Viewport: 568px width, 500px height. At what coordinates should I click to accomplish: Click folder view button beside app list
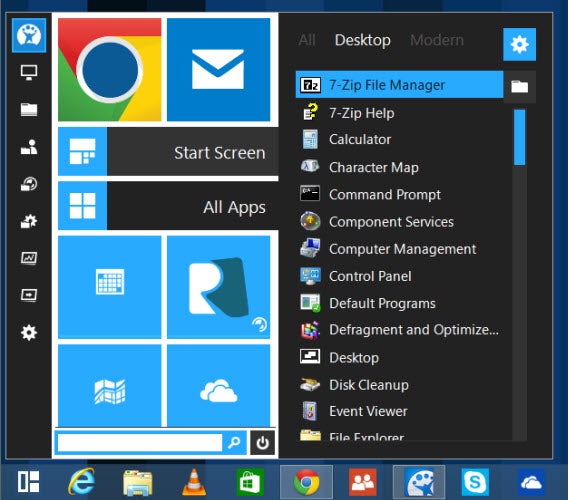519,87
